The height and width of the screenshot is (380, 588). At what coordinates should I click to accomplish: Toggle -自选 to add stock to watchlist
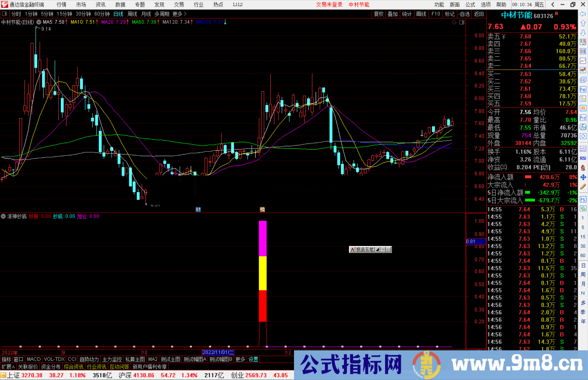point(464,14)
